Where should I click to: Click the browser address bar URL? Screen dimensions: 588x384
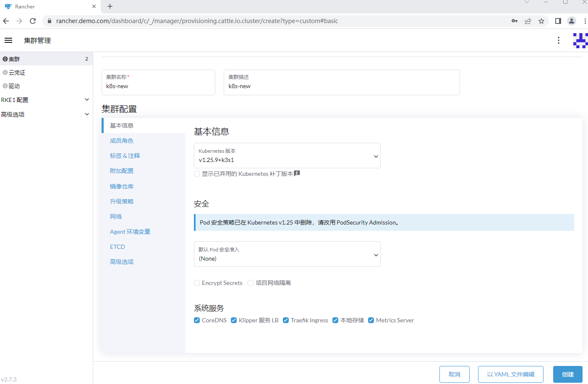[x=197, y=21]
